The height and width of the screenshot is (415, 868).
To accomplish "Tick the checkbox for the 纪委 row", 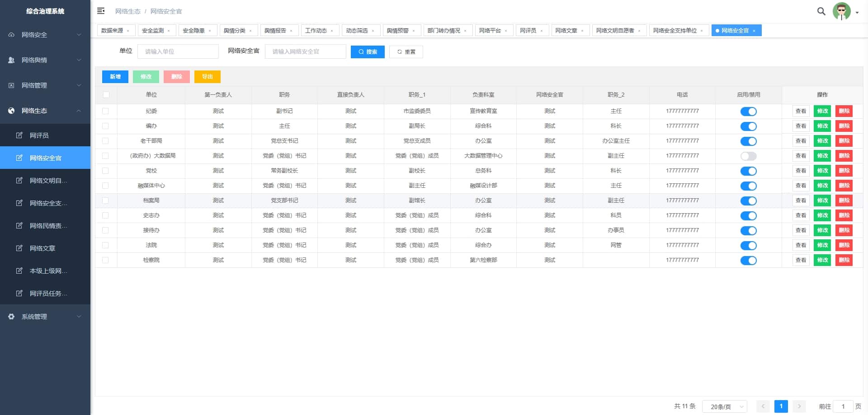I will pyautogui.click(x=105, y=111).
